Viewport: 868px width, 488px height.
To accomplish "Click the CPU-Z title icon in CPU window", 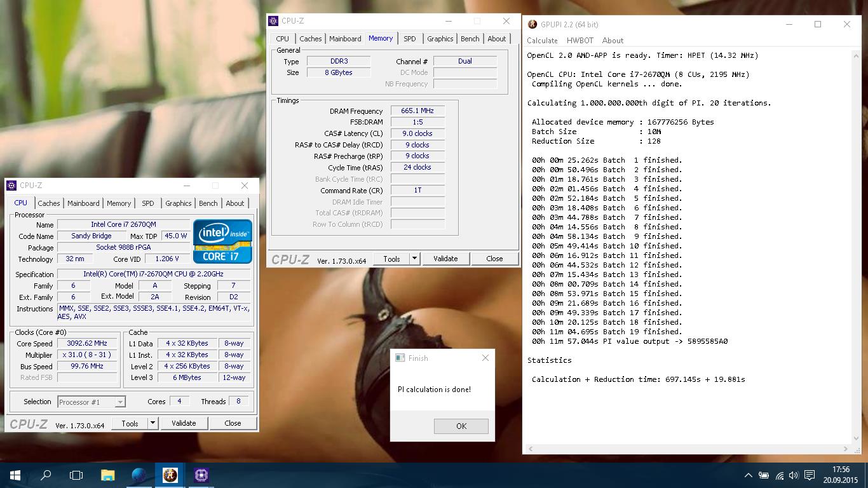I will click(x=11, y=186).
